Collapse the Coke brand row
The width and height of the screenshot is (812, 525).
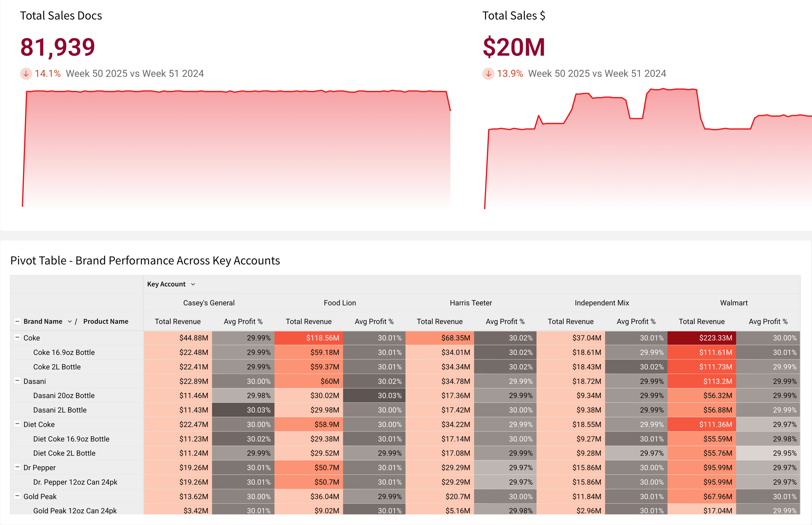click(x=17, y=337)
